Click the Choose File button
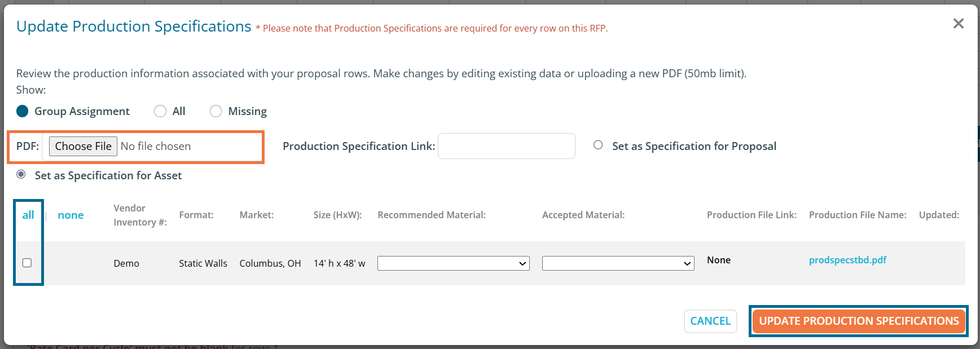 (x=83, y=146)
